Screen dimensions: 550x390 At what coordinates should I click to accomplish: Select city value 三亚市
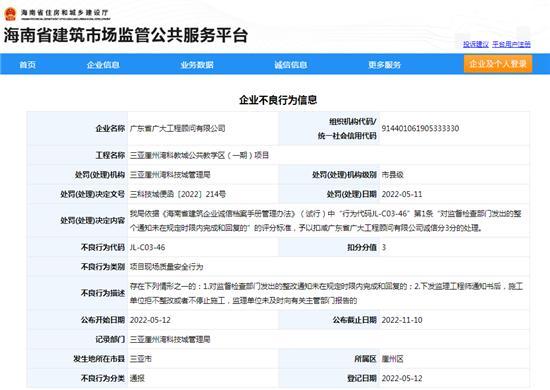coord(141,359)
